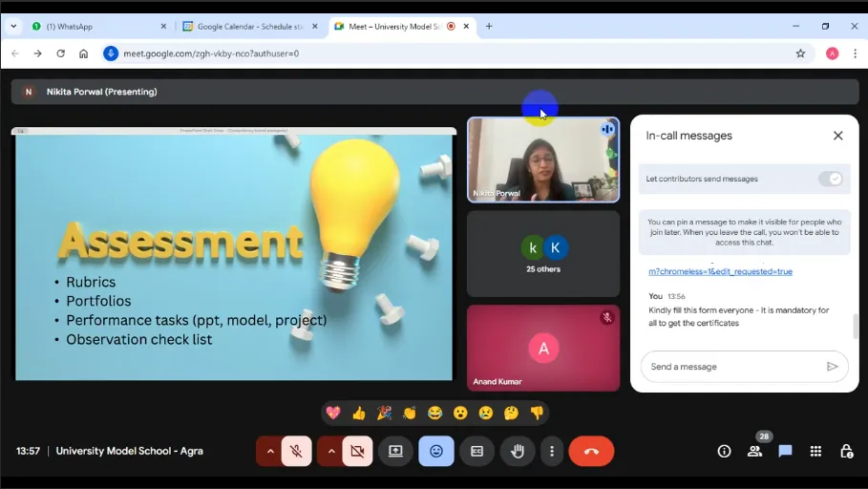
Task: Open the tab search dropdown arrow
Action: coord(13,27)
